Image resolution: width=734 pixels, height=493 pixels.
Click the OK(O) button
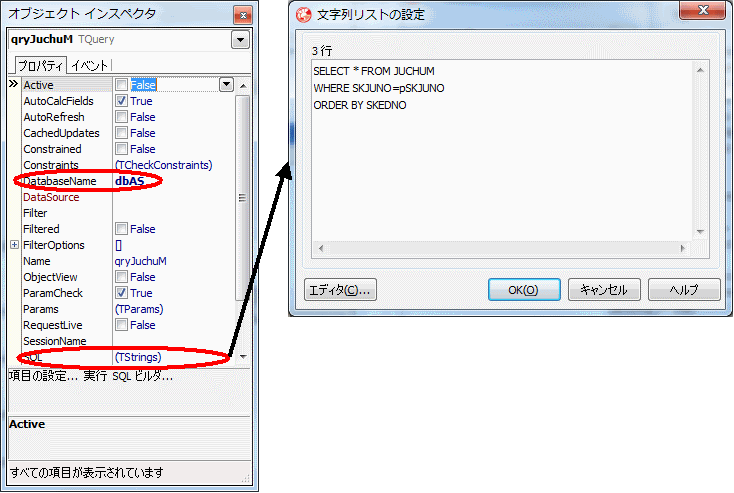(x=524, y=290)
